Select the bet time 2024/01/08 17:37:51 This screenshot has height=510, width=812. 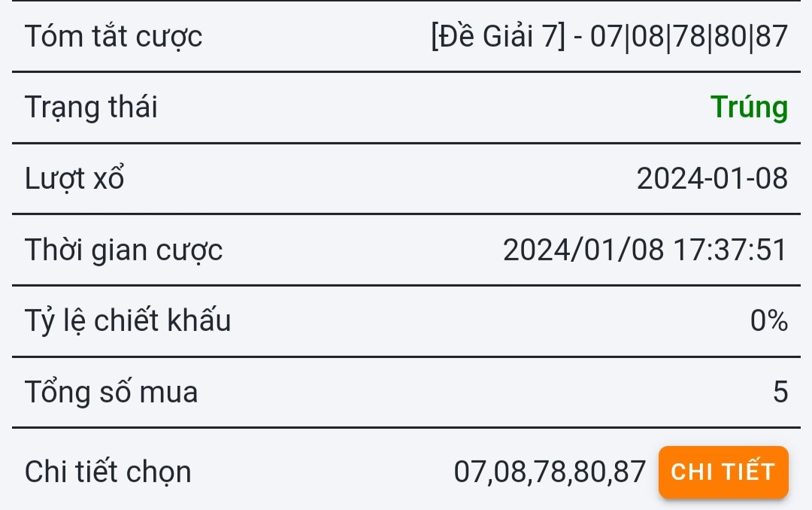(646, 250)
